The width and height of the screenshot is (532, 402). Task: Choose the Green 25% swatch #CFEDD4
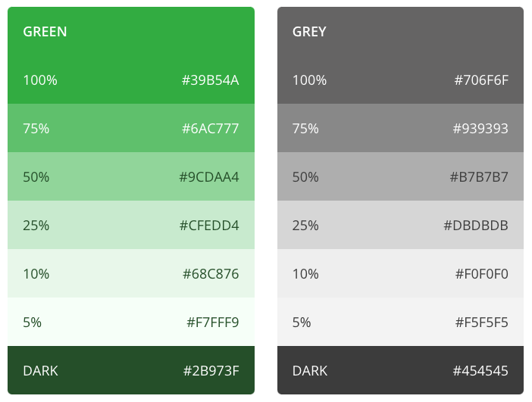[130, 226]
